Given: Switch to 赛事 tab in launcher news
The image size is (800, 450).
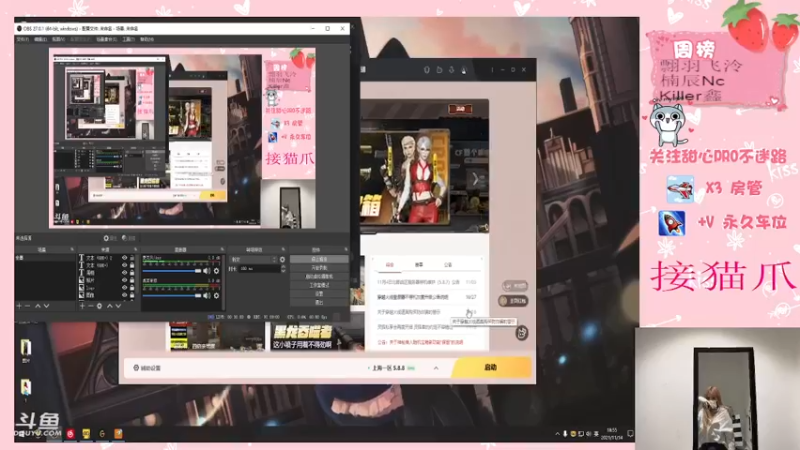Looking at the screenshot, I should click(419, 265).
